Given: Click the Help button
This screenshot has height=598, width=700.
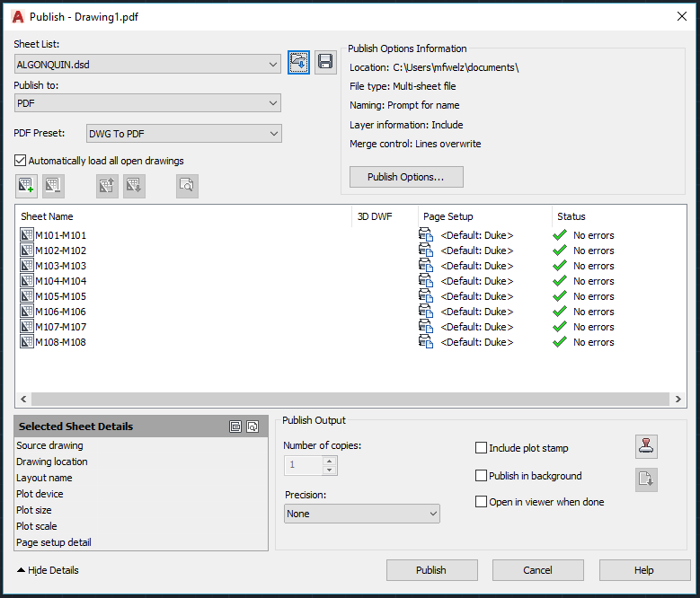Looking at the screenshot, I should [644, 570].
